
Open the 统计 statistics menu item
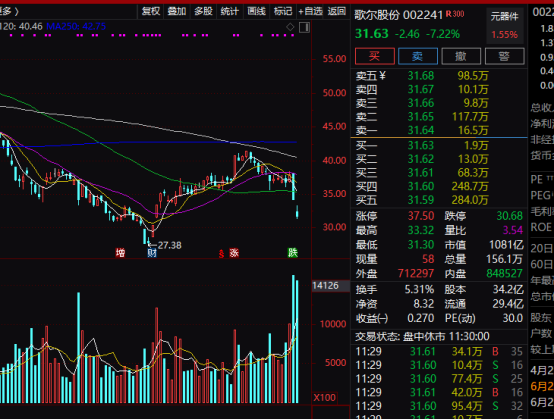click(x=230, y=11)
